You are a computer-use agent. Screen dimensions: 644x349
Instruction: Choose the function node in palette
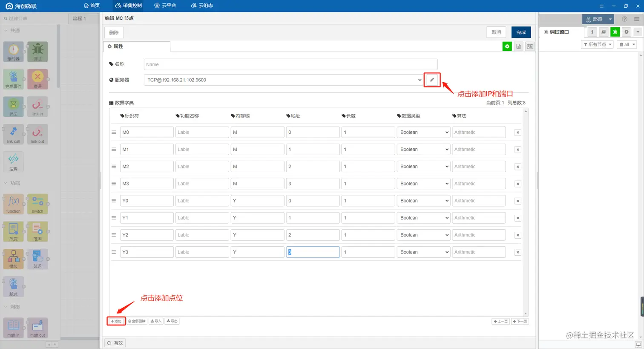14,204
